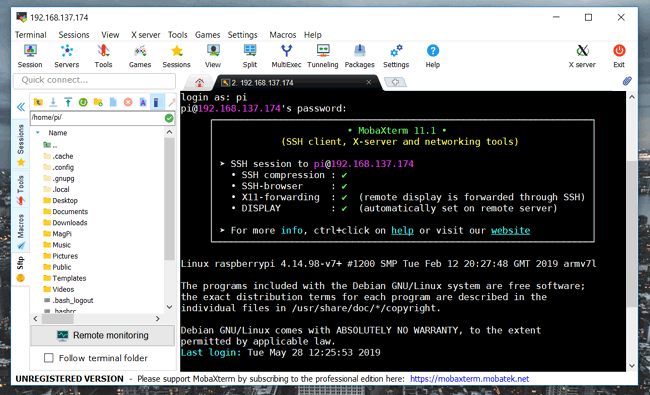650x395 pixels.
Task: Select the Desktop folder
Action: click(x=61, y=201)
